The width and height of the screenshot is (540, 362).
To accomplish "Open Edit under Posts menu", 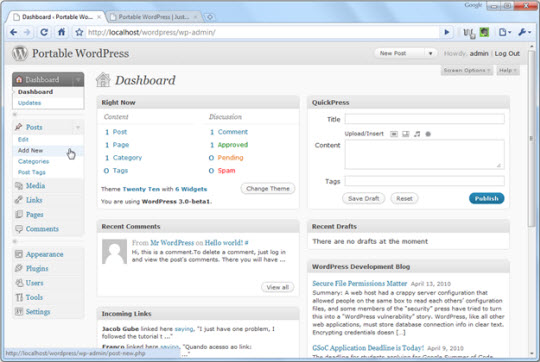I will (23, 139).
